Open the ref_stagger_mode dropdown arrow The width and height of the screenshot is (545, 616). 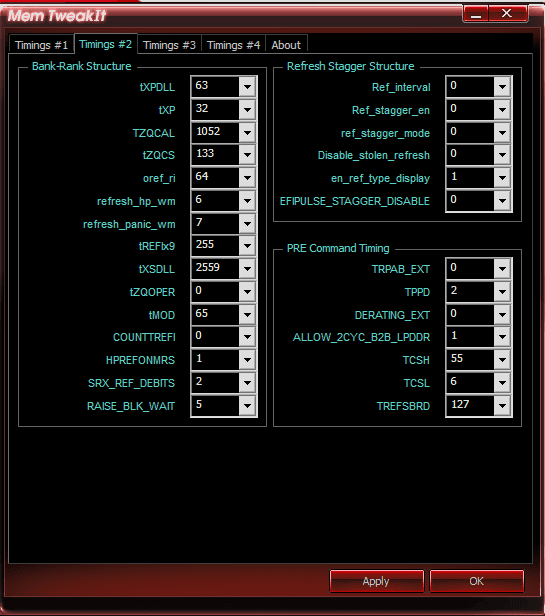pyautogui.click(x=502, y=132)
